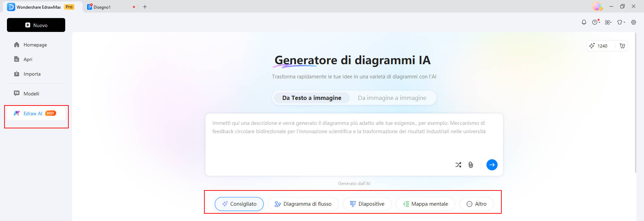Select the Diapositive chip
Screen dimensions: 644x221
click(x=367, y=204)
